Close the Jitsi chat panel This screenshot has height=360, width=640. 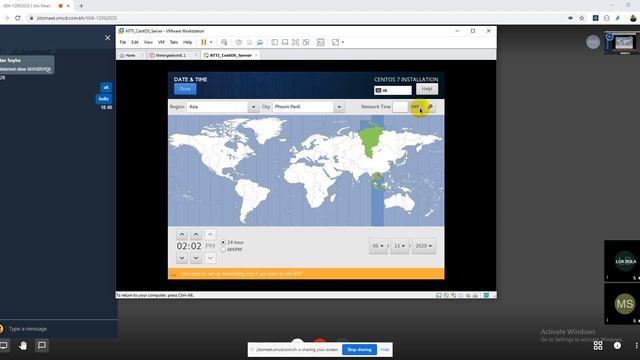107,38
